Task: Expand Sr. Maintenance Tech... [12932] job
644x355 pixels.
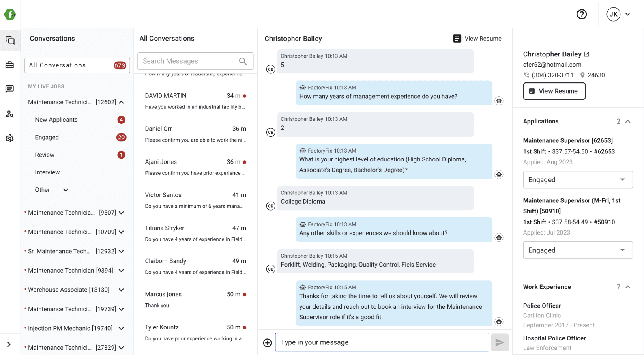Action: point(121,251)
